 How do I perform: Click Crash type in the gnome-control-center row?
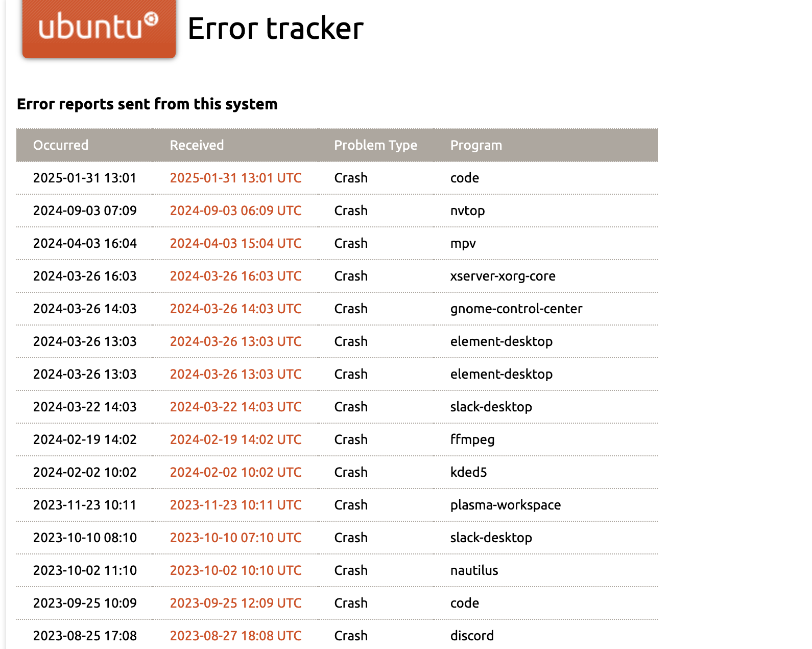point(351,309)
